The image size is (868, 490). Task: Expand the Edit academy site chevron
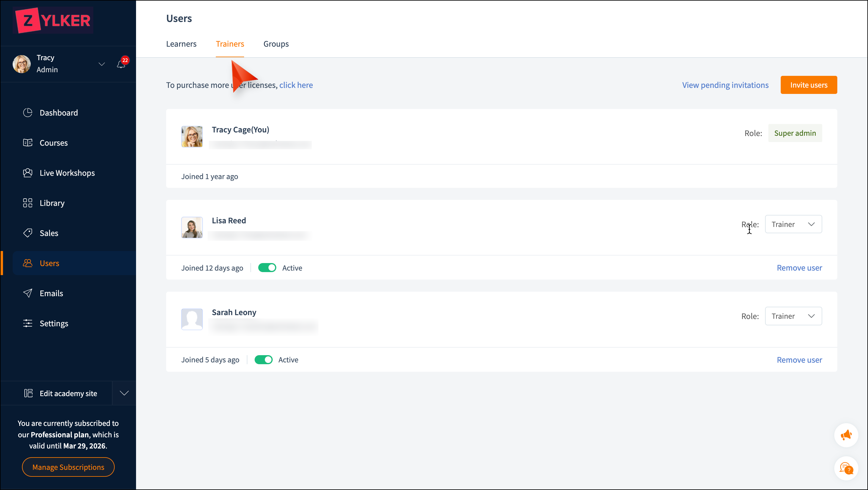point(124,393)
